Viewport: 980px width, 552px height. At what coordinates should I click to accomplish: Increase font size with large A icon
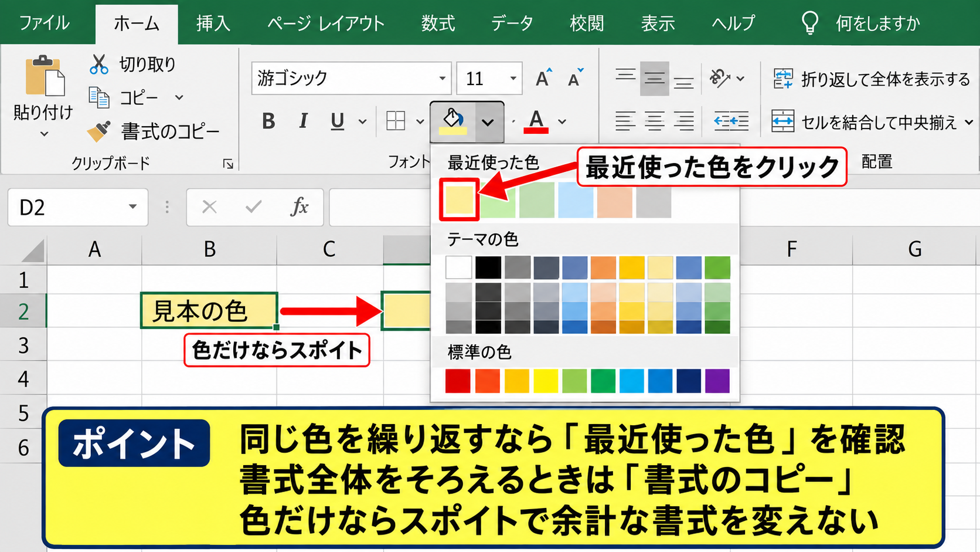click(544, 78)
